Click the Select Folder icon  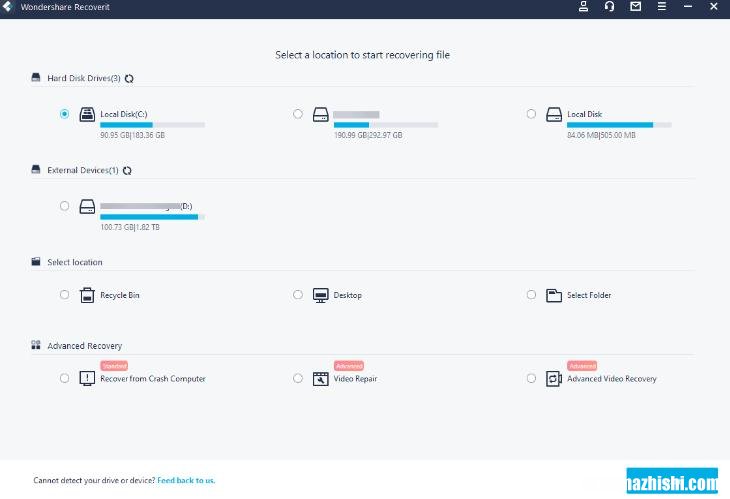(x=554, y=295)
